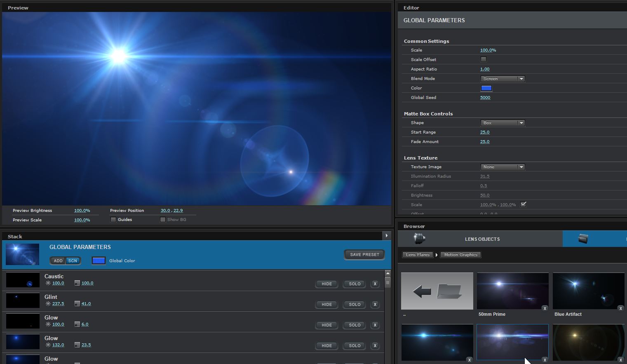Image resolution: width=627 pixels, height=364 pixels.
Task: Go back using the arrow folder thumbnail
Action: tap(437, 291)
